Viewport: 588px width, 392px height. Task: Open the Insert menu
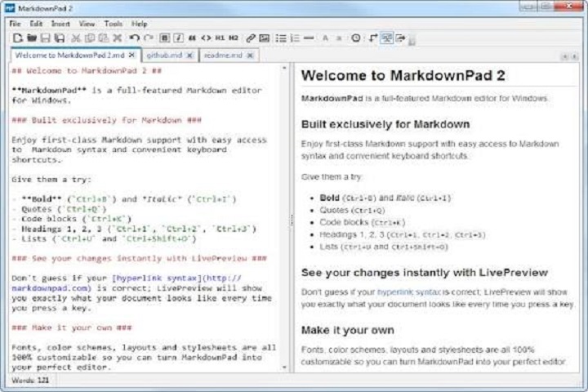point(60,24)
